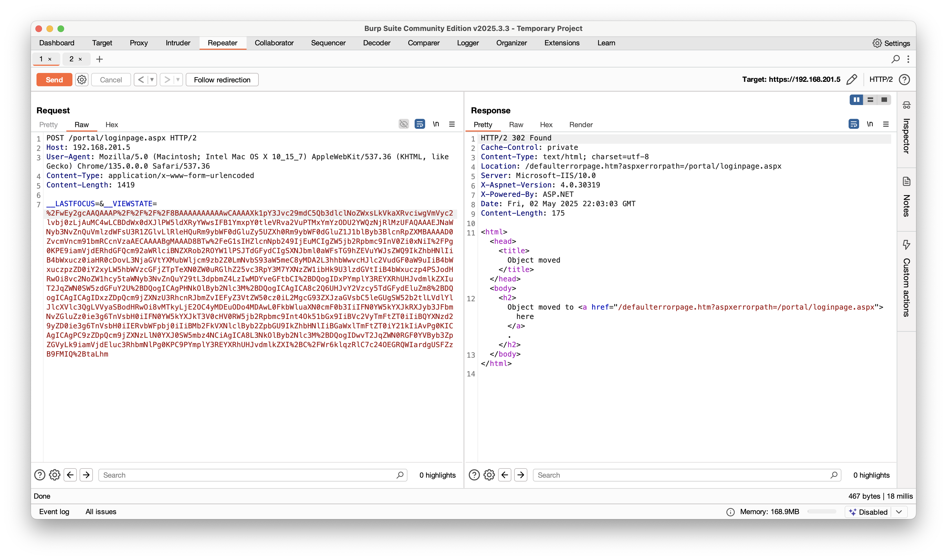
Task: Expand Burp AI Disabled dropdown arrow
Action: point(899,512)
